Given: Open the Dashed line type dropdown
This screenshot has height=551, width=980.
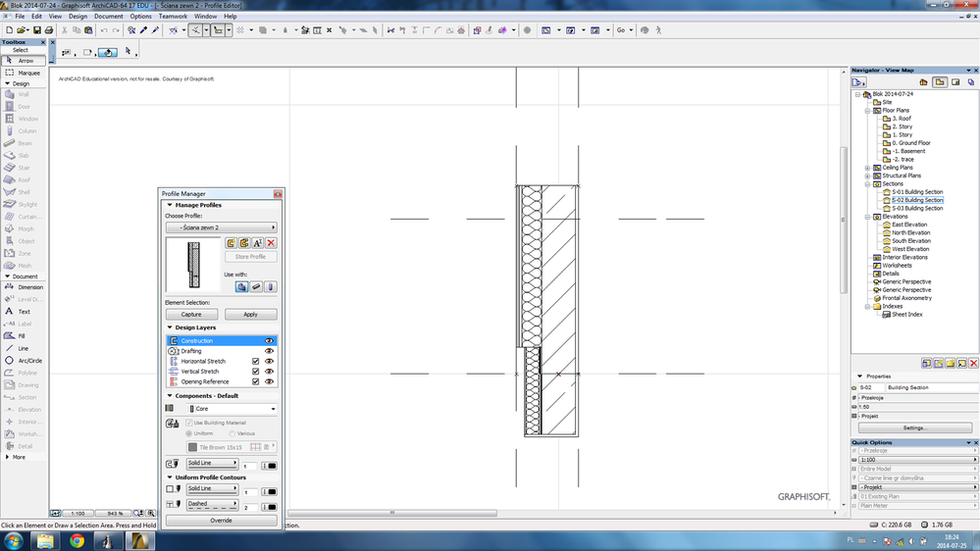Looking at the screenshot, I should pyautogui.click(x=213, y=504).
